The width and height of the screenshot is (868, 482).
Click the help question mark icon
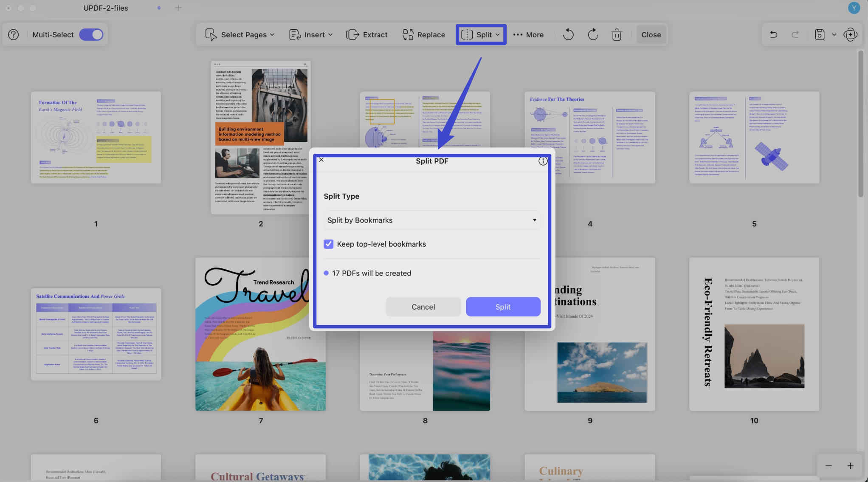coord(14,35)
